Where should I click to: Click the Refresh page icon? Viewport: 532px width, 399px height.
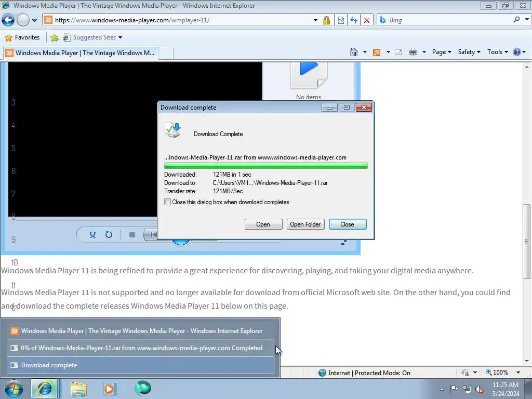354,20
